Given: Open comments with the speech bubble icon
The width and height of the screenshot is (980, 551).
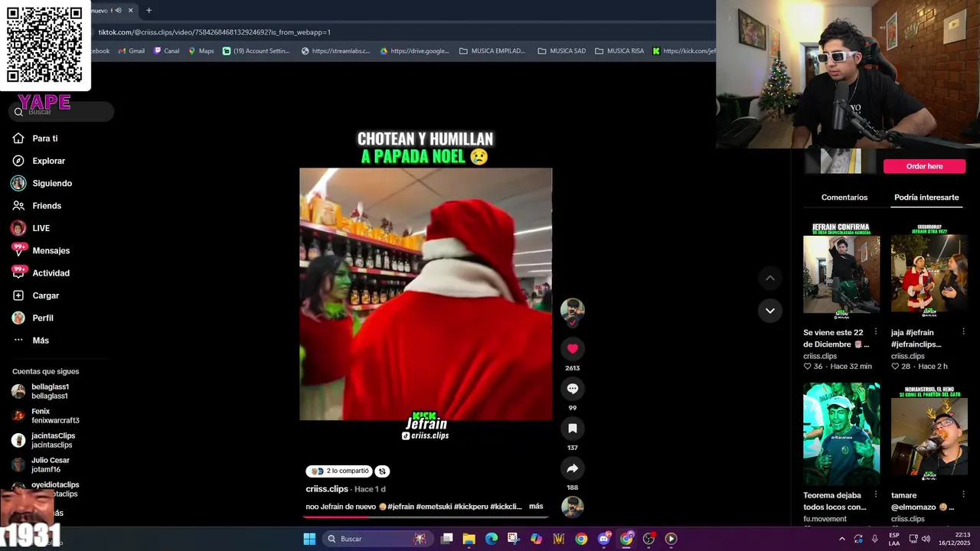Looking at the screenshot, I should coord(572,389).
